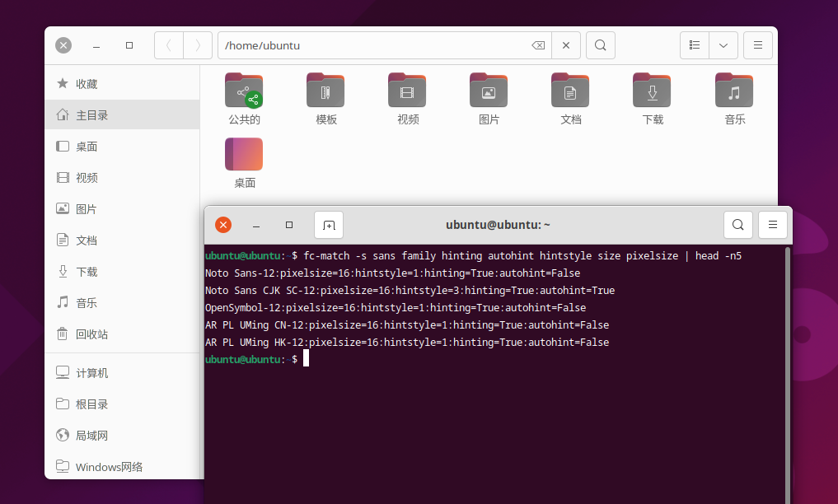Minimize the file manager window
The width and height of the screenshot is (838, 504).
(96, 45)
